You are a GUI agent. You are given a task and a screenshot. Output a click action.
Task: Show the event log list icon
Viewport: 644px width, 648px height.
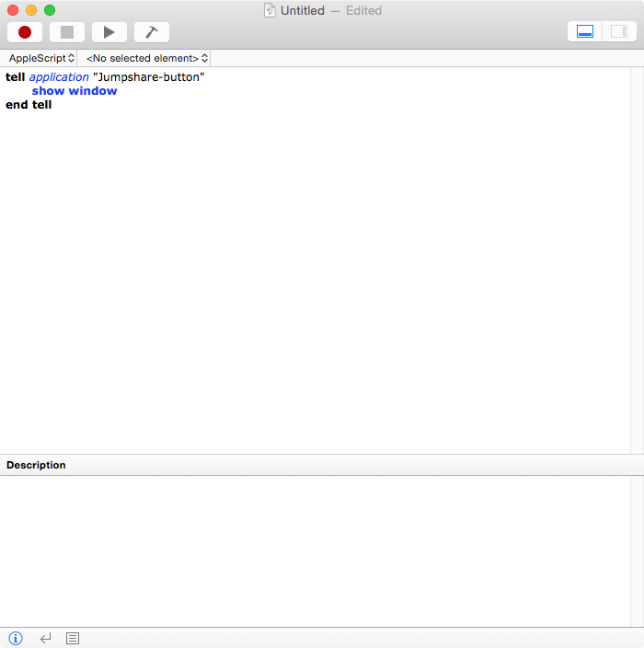(73, 638)
